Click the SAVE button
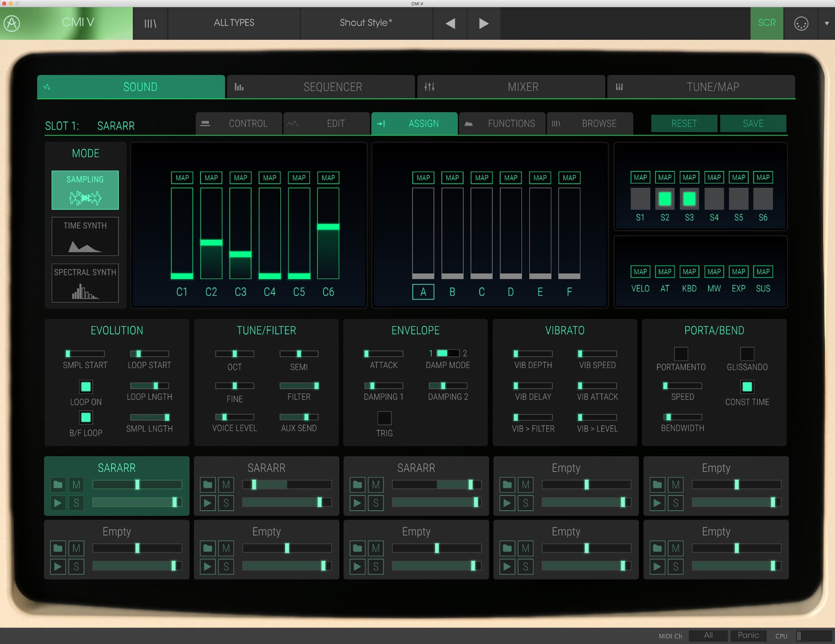The image size is (835, 644). click(x=753, y=123)
